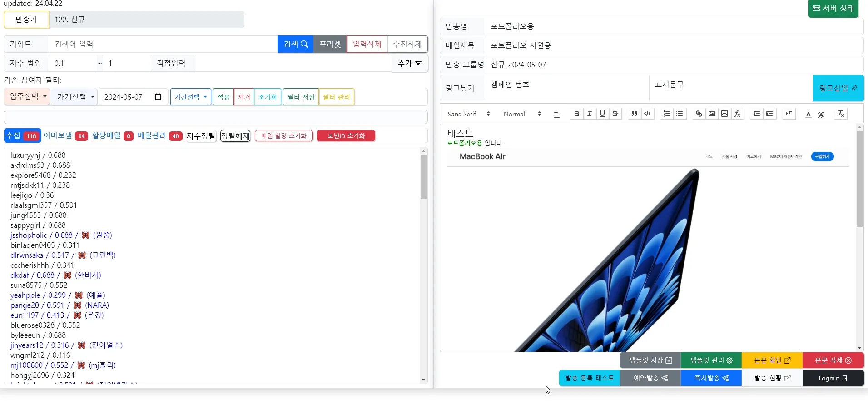
Task: Open the 기간선택 dropdown
Action: click(x=191, y=97)
